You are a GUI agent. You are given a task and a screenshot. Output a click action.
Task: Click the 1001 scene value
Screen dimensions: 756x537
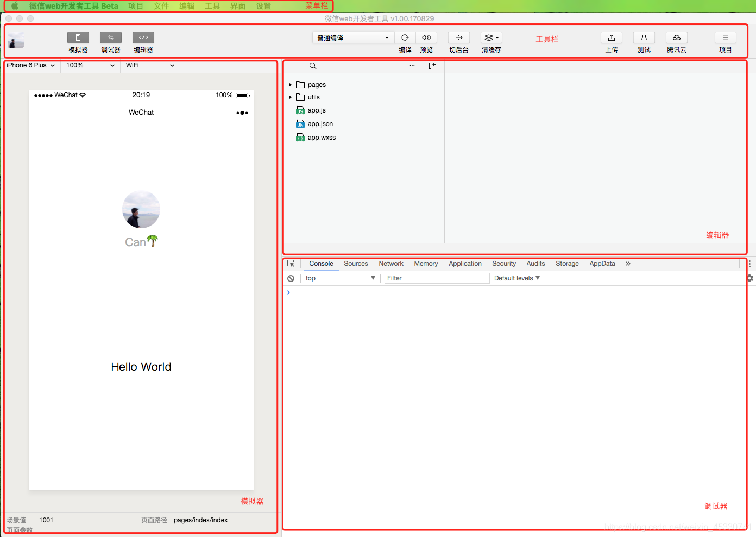coord(46,520)
